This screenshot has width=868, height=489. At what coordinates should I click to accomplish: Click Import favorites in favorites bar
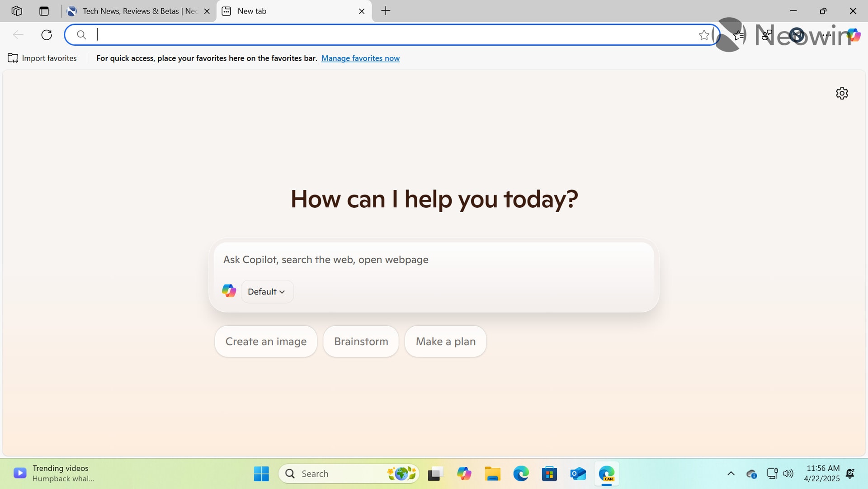tap(42, 58)
